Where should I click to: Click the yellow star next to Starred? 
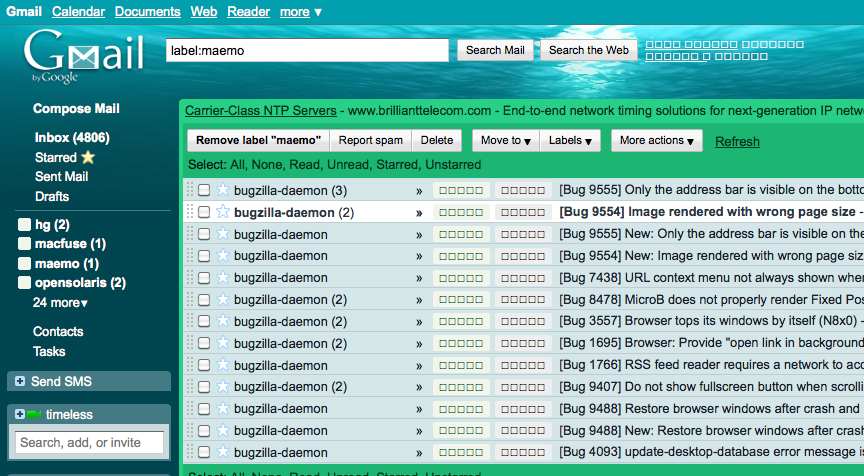88,158
